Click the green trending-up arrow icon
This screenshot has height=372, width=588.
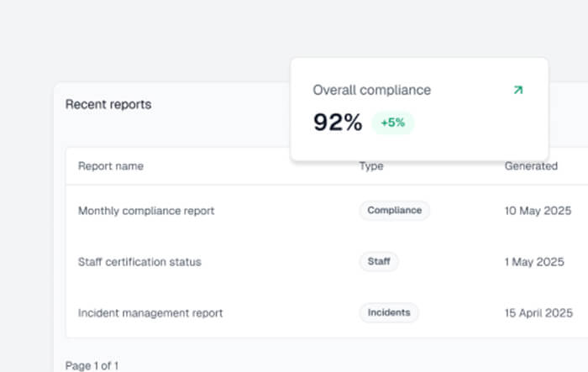518,90
